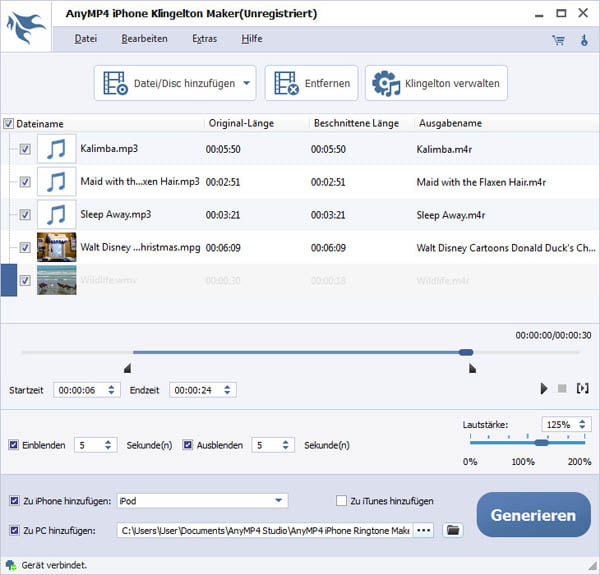Click the Datei/Disc hinzufügen button
The height and width of the screenshot is (575, 600).
175,83
